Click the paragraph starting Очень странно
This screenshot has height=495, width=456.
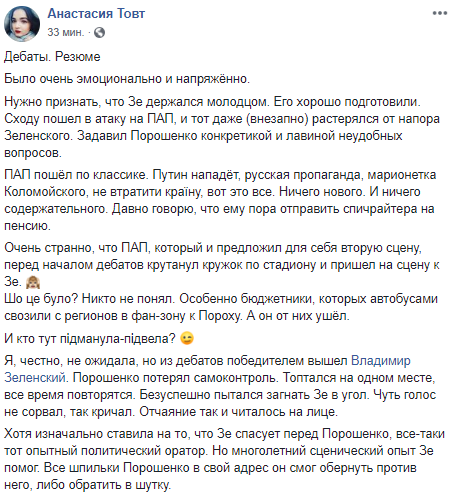[222, 265]
